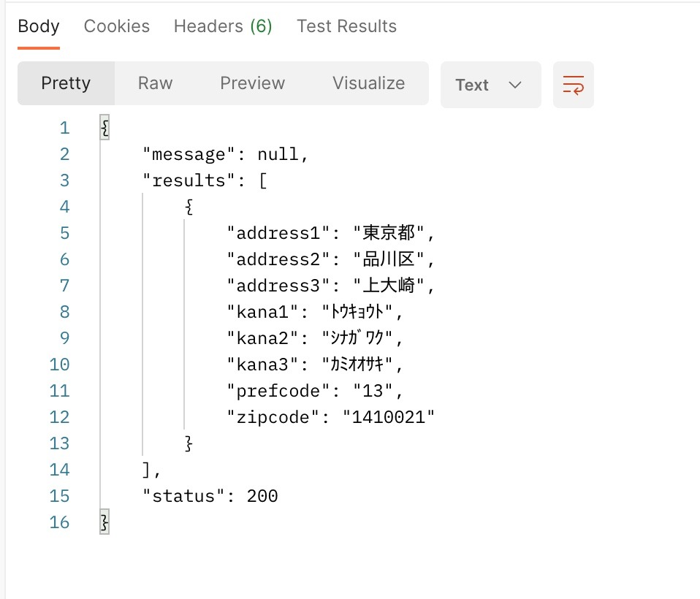The width and height of the screenshot is (700, 599).
Task: Click the "status" value 200
Action: [262, 496]
